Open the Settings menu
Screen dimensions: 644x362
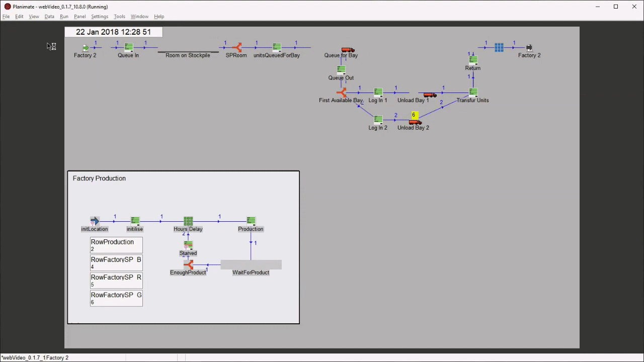tap(100, 17)
